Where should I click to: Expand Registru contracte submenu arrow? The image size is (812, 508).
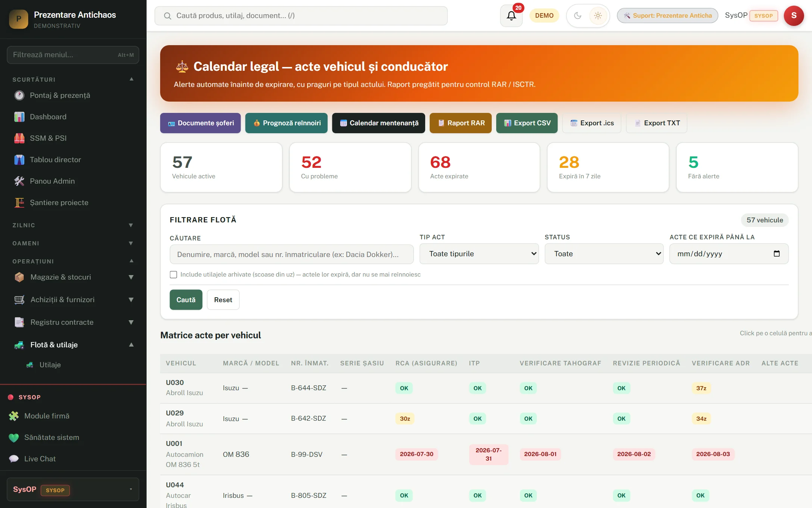coord(131,322)
